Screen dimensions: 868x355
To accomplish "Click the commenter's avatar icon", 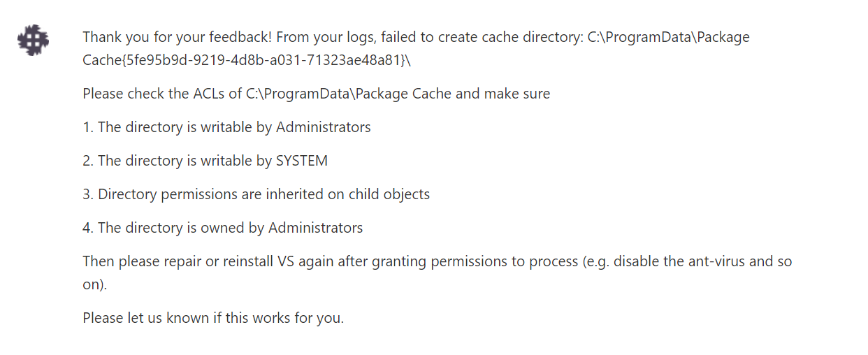I will coord(33,40).
